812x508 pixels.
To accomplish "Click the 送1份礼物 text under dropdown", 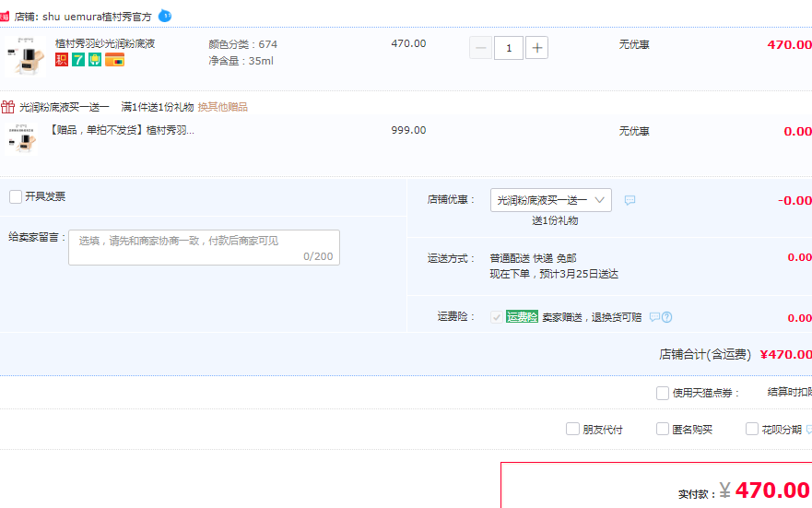I will click(x=555, y=220).
